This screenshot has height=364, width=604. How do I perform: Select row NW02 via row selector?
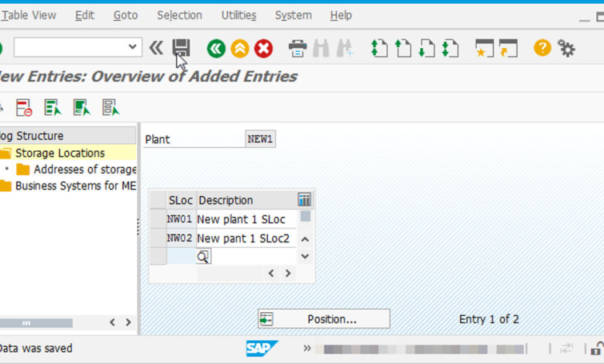[x=158, y=238]
